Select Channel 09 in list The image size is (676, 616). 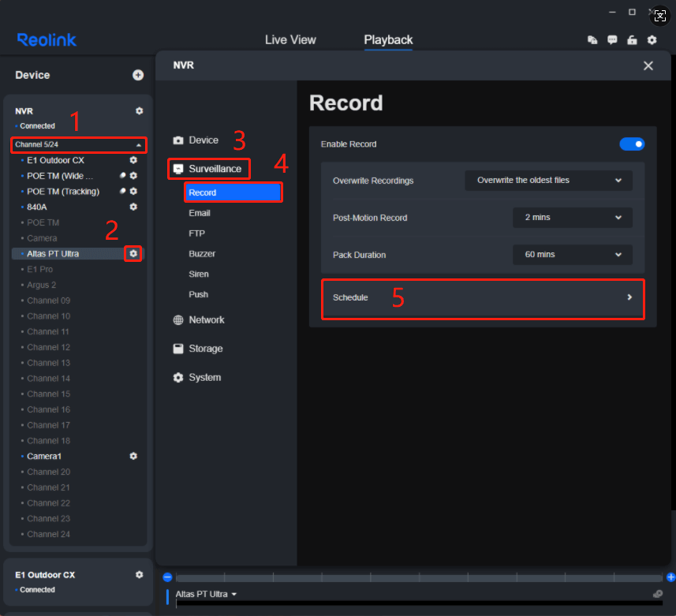click(x=48, y=300)
